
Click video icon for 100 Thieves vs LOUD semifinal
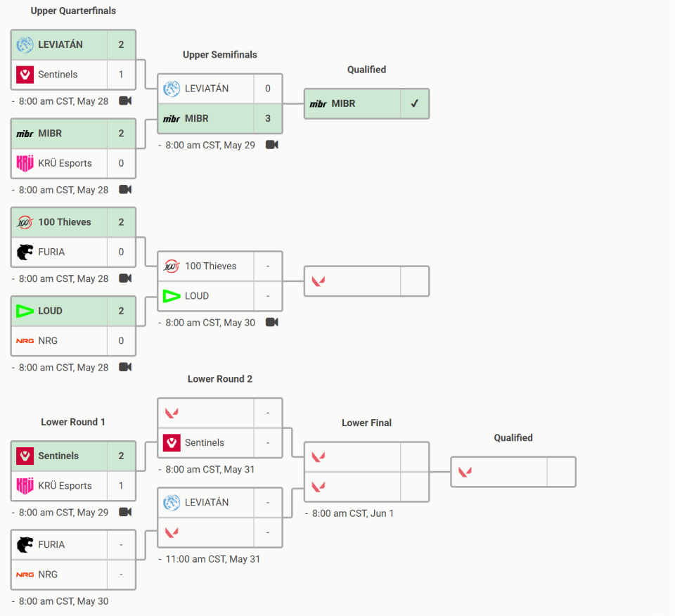pos(272,322)
